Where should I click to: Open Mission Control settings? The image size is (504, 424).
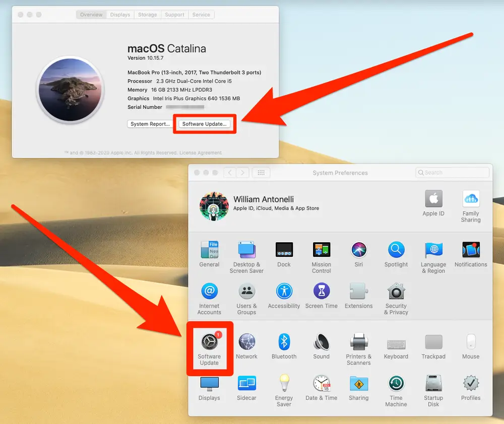click(x=321, y=250)
